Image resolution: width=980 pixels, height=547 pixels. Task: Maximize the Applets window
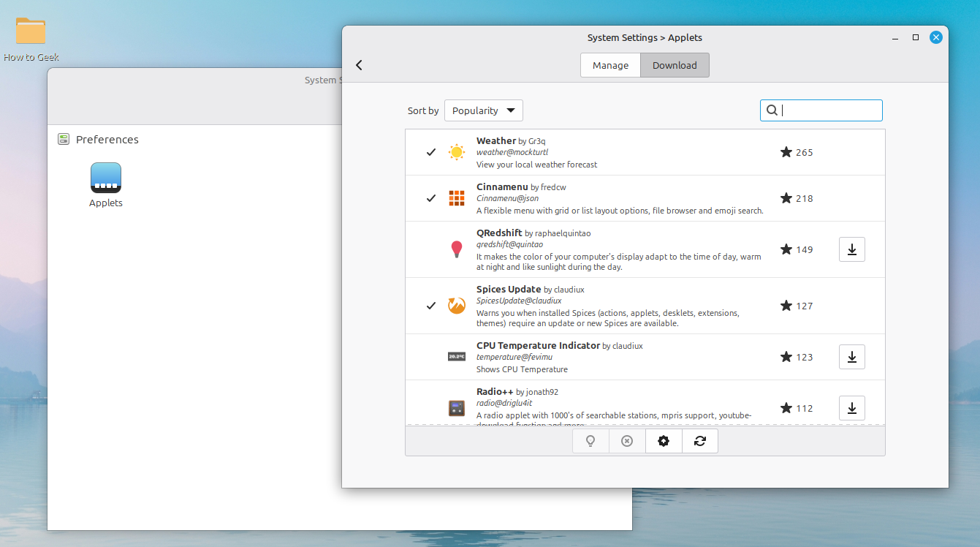(x=916, y=37)
